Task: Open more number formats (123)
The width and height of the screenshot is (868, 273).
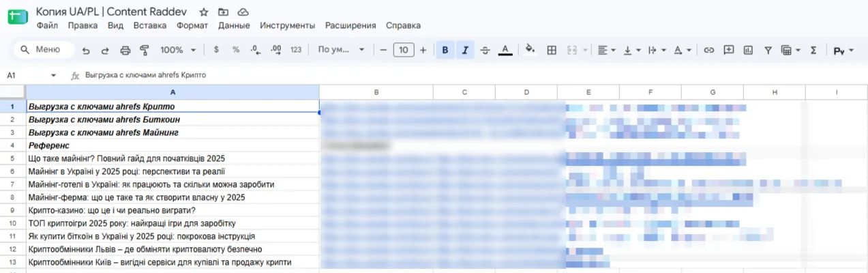Action: (x=296, y=50)
